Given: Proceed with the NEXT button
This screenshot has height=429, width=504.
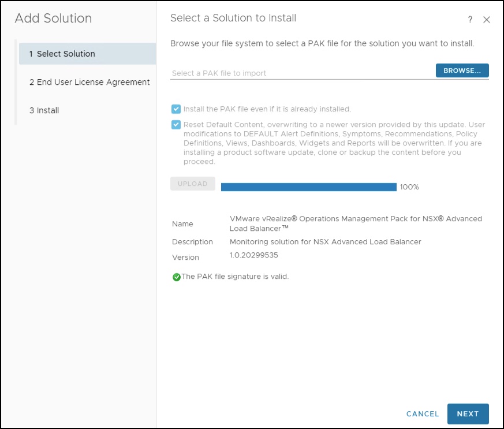Looking at the screenshot, I should click(468, 414).
